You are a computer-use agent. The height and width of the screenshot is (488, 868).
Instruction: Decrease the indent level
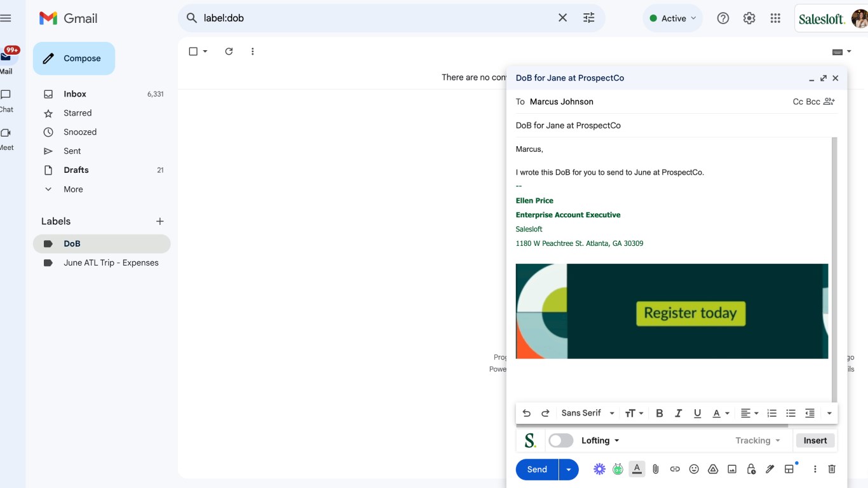point(810,413)
